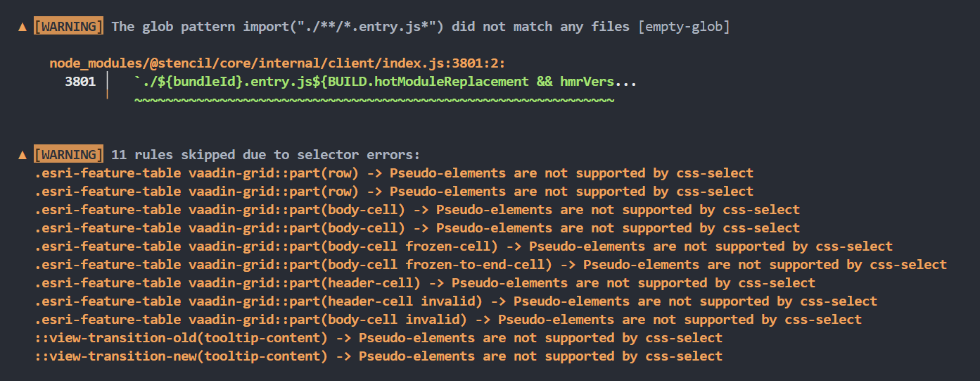Click the warning triangle beside the empty-glob message

pos(23,27)
